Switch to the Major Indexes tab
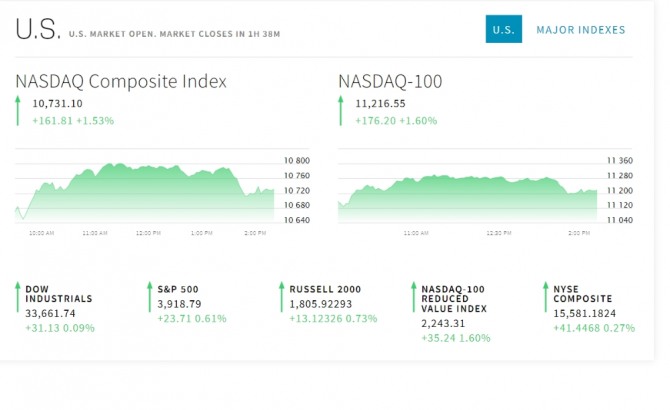The width and height of the screenshot is (670, 410). point(580,30)
